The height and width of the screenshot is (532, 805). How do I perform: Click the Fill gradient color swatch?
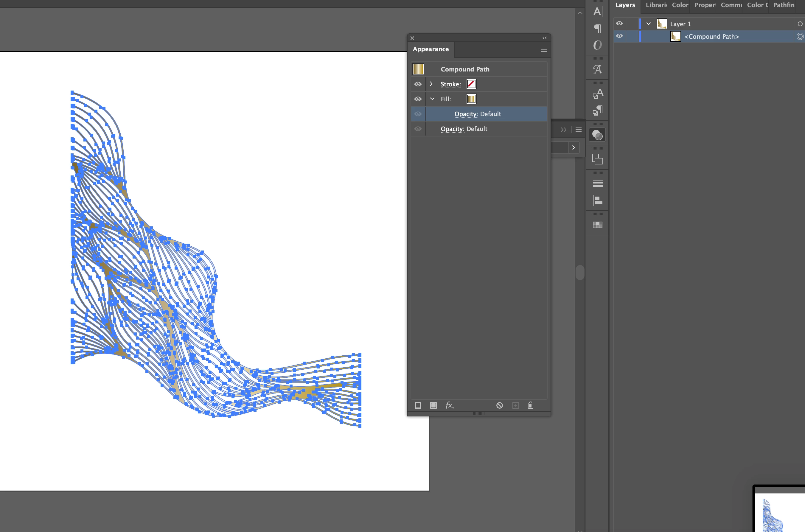tap(471, 99)
